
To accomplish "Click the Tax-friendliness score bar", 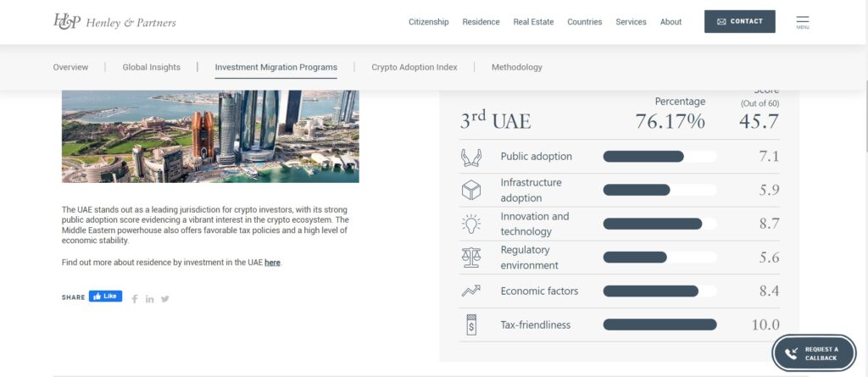I will click(659, 324).
